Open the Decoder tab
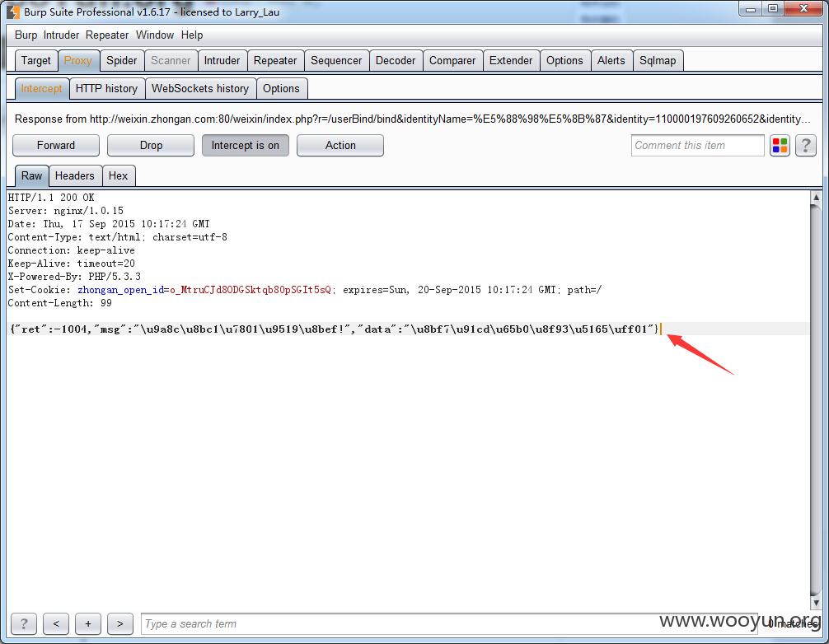This screenshot has height=644, width=829. click(x=396, y=60)
